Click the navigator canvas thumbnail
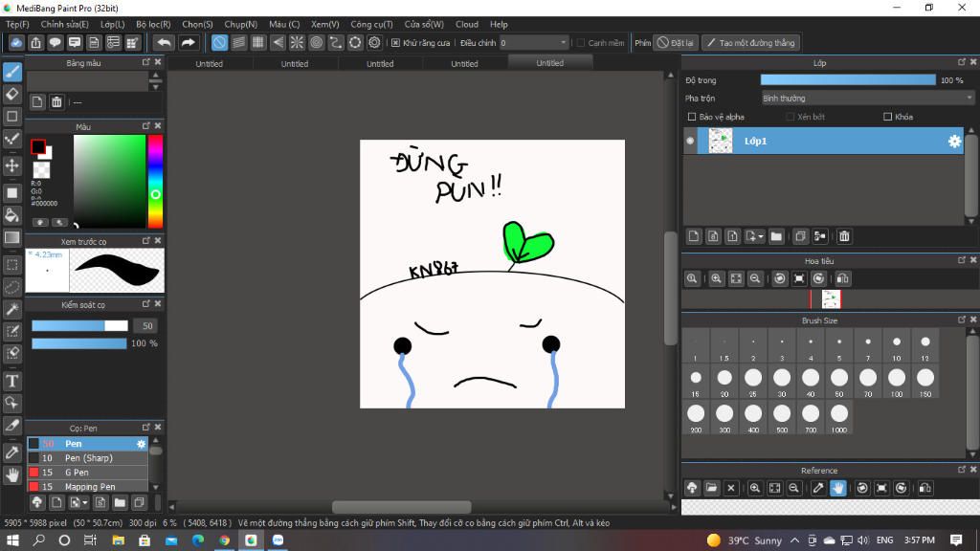This screenshot has width=980, height=551. [x=832, y=299]
